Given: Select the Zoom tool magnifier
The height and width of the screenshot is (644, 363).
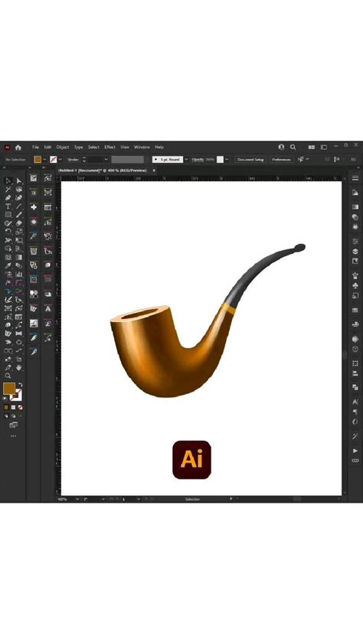Looking at the screenshot, I should point(8,376).
